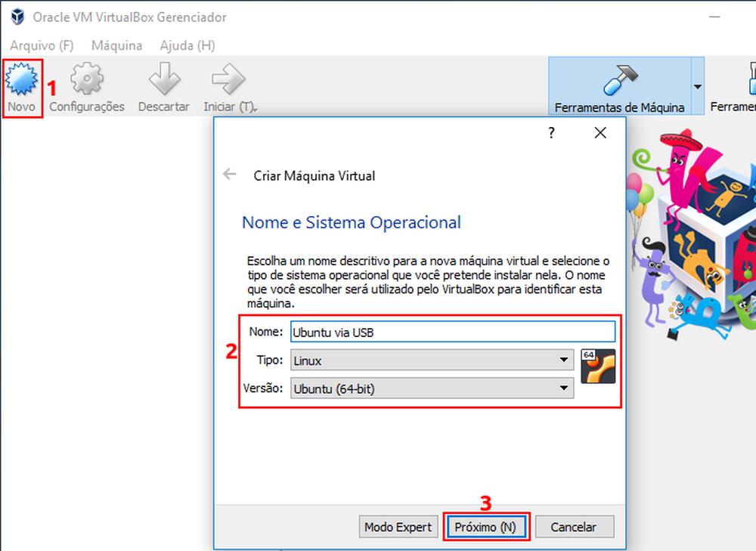Image resolution: width=756 pixels, height=551 pixels.
Task: Open the Versão dropdown
Action: [562, 388]
